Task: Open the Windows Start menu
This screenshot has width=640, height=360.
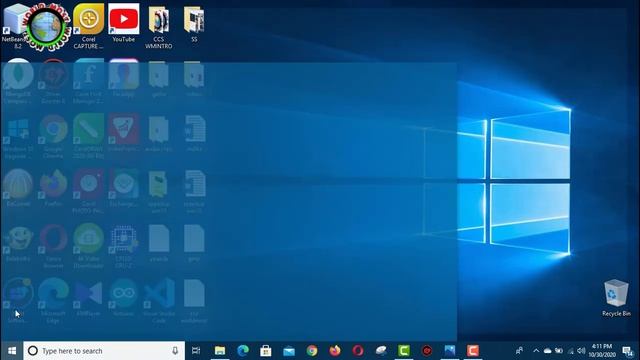Action: click(12, 351)
